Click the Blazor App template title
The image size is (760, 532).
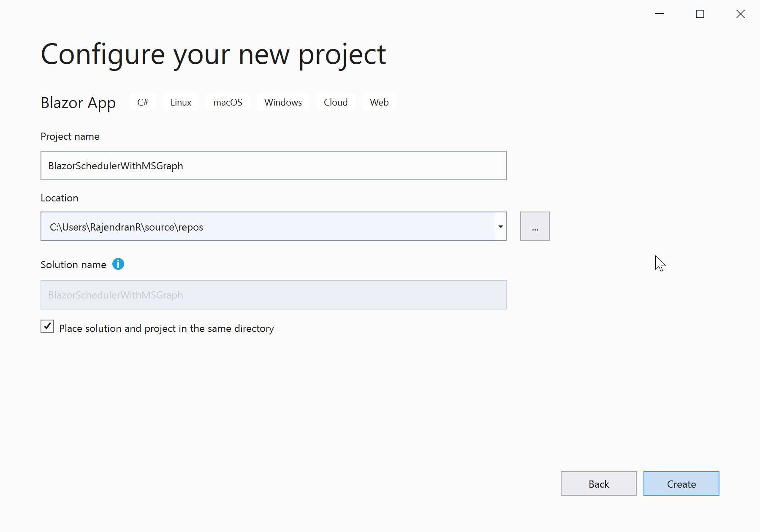(x=78, y=103)
